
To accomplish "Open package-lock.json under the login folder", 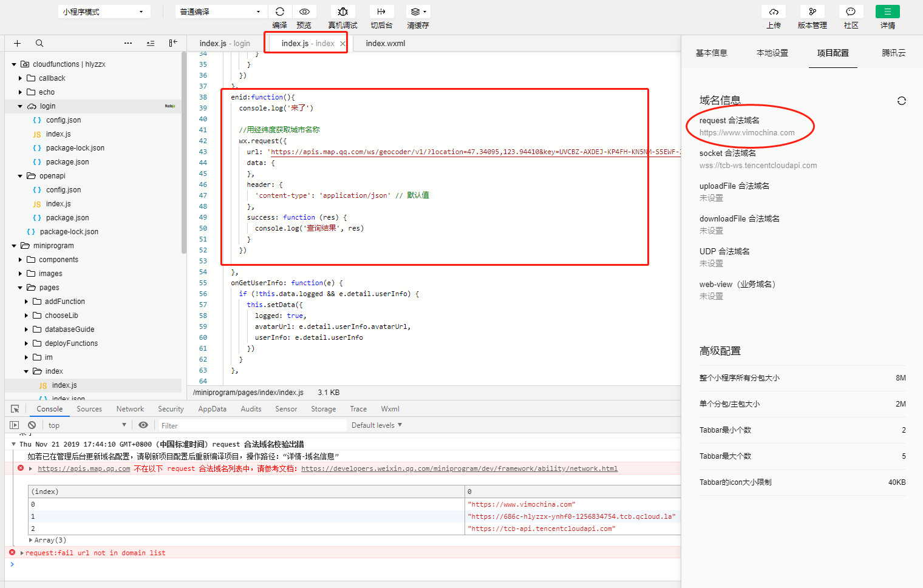I will coord(75,148).
